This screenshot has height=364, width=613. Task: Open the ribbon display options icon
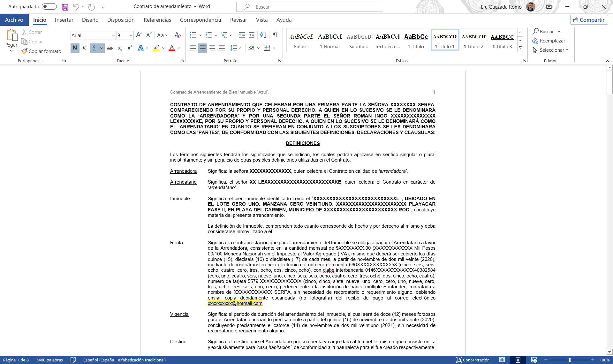pyautogui.click(x=549, y=7)
